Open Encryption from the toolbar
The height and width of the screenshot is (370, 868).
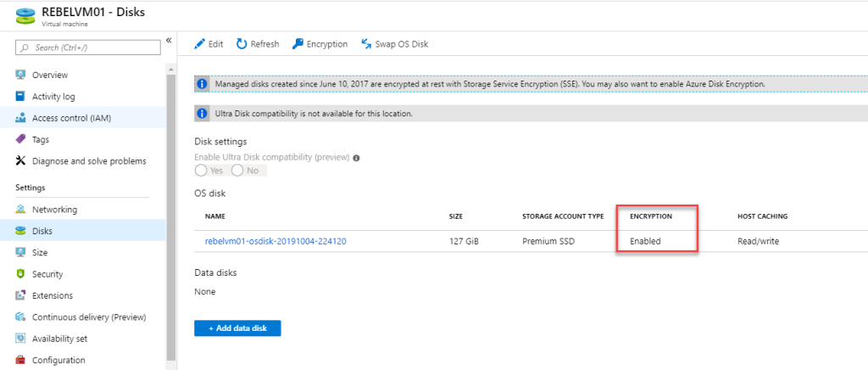[320, 44]
